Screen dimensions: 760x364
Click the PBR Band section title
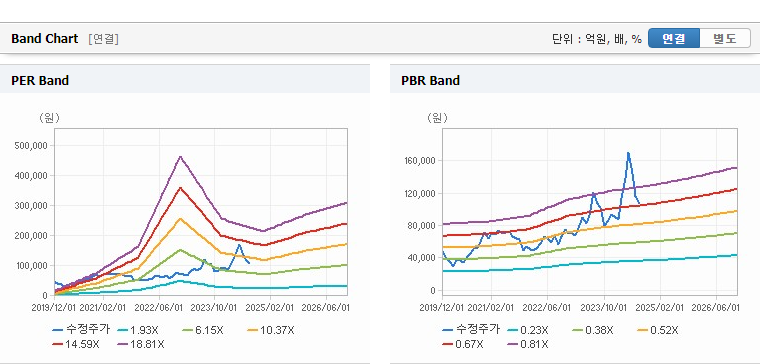coord(430,80)
